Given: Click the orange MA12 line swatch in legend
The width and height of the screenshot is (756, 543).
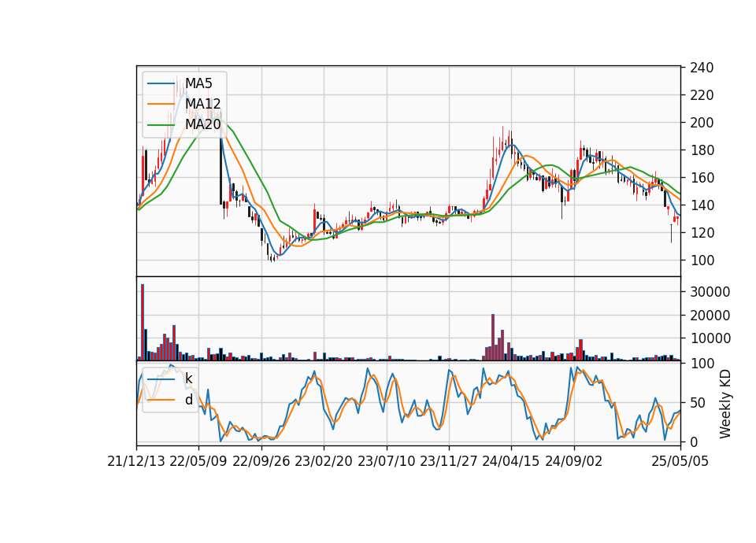Looking at the screenshot, I should (161, 104).
